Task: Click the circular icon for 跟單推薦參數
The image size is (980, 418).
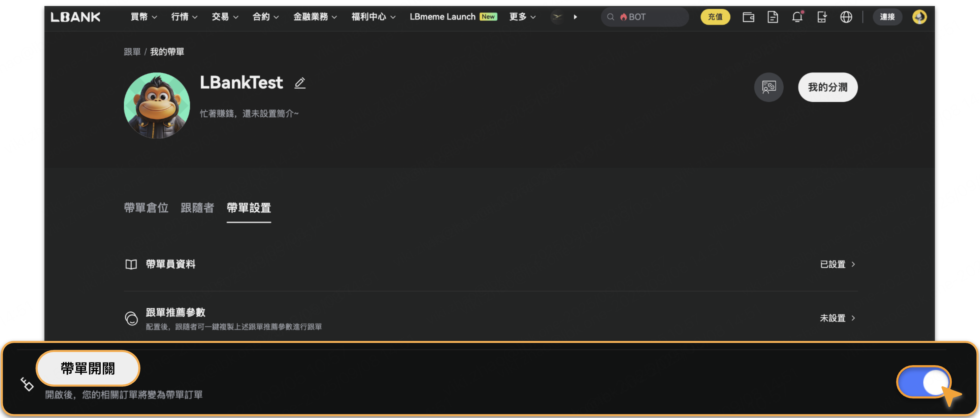Action: coord(131,318)
